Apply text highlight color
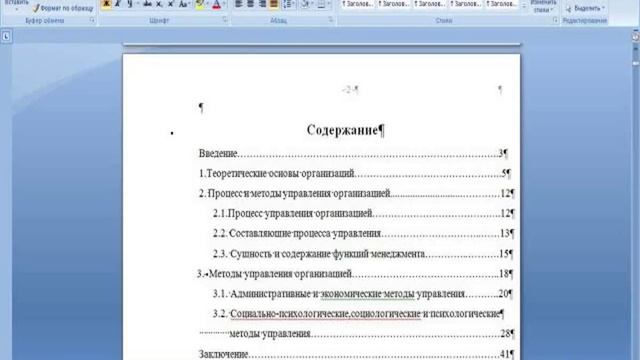This screenshot has height=360, width=640. click(199, 4)
